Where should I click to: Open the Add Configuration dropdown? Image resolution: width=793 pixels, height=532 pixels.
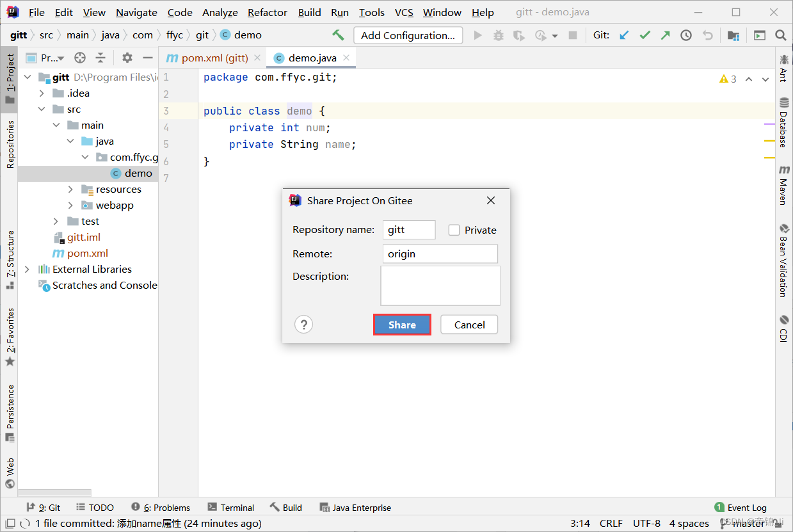408,35
